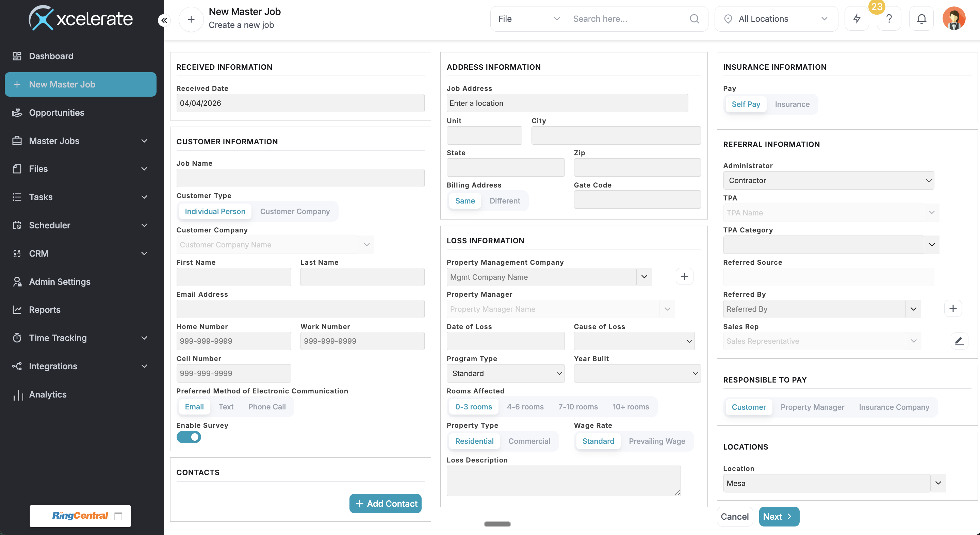Toggle the Enable Survey switch
This screenshot has height=535, width=980.
[189, 437]
